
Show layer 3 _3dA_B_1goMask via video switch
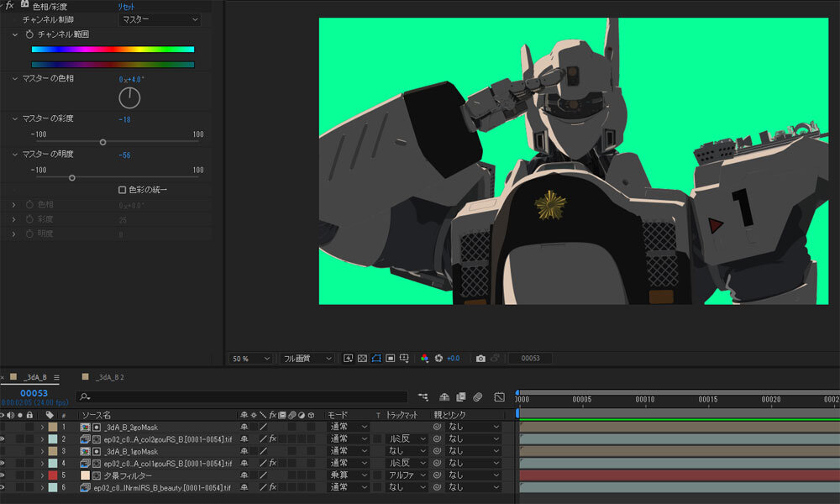[3, 451]
